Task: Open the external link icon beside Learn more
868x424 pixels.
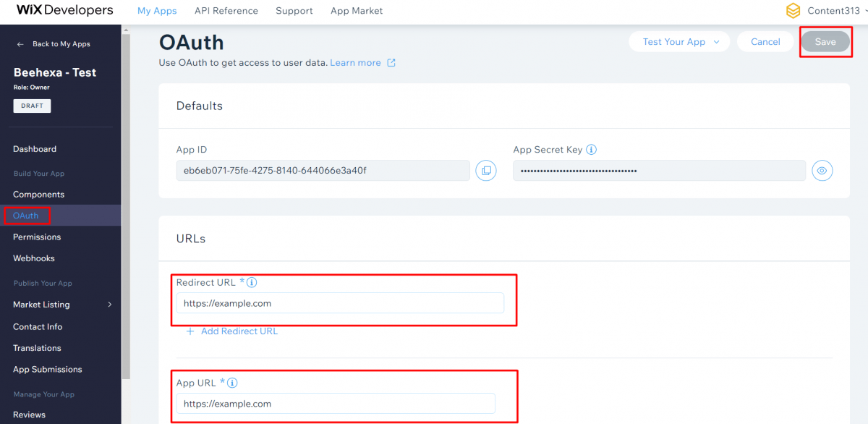Action: tap(391, 63)
